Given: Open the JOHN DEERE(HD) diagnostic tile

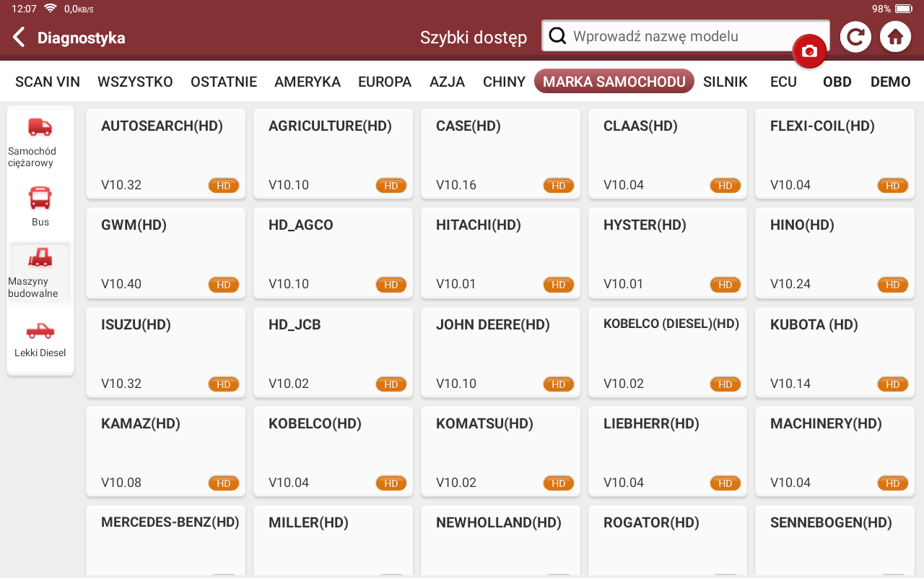Looking at the screenshot, I should tap(500, 353).
